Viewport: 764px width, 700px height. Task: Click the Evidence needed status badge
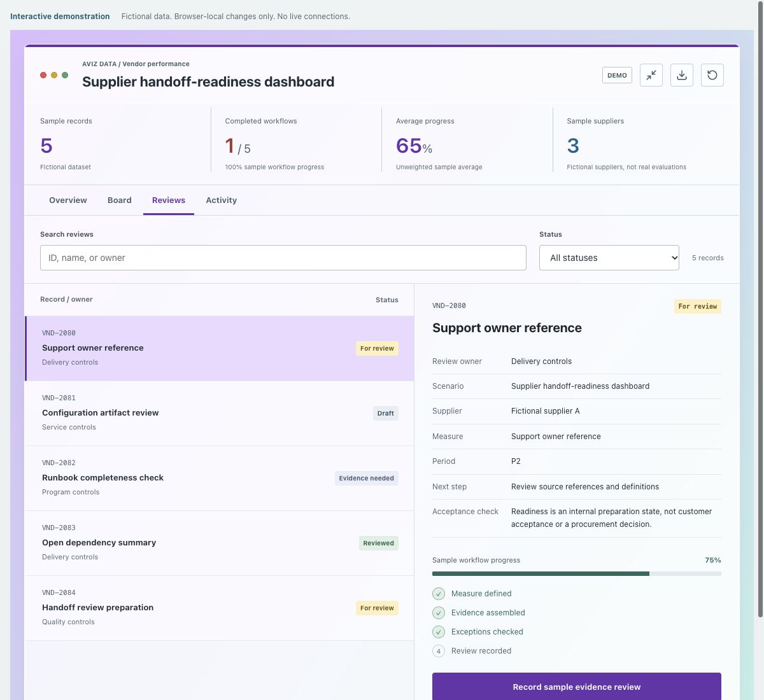point(367,478)
